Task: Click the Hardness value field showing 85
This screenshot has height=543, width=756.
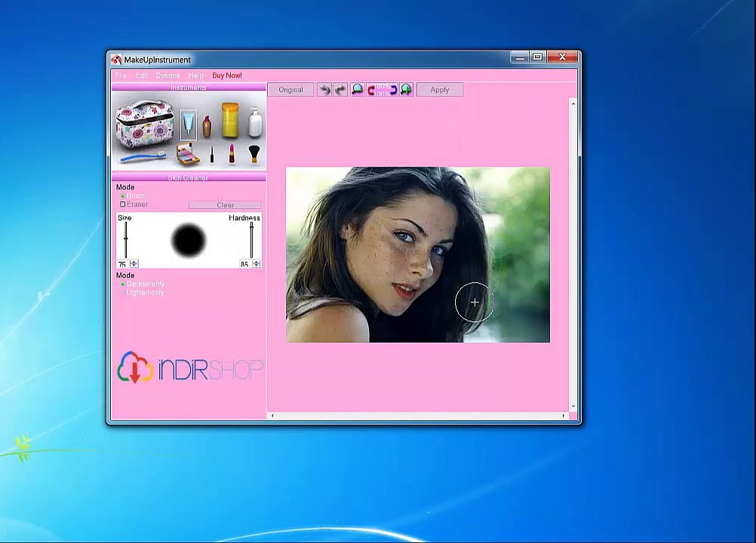Action: click(x=245, y=264)
